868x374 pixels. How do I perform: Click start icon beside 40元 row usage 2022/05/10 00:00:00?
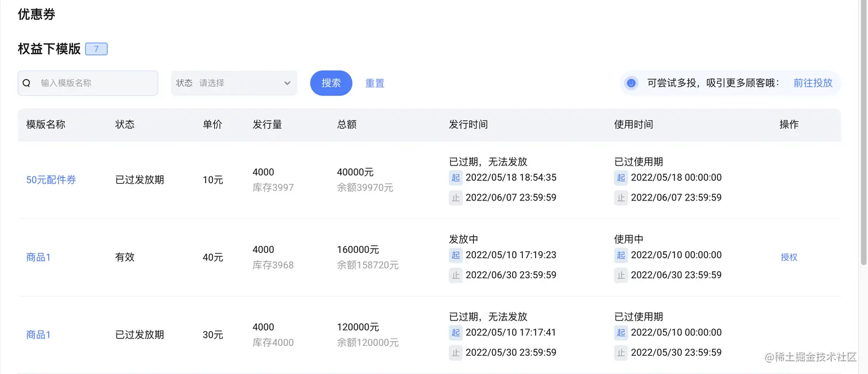[621, 255]
